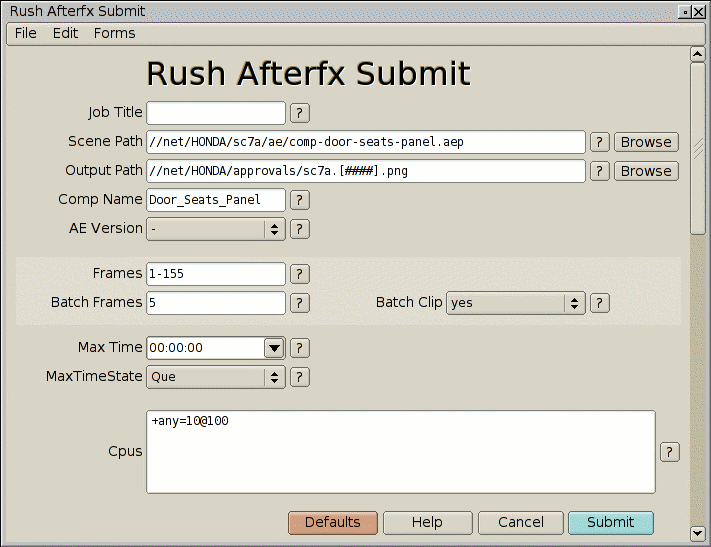Click into the Scene Path field
Screen dimensions: 711x547
[x=366, y=142]
